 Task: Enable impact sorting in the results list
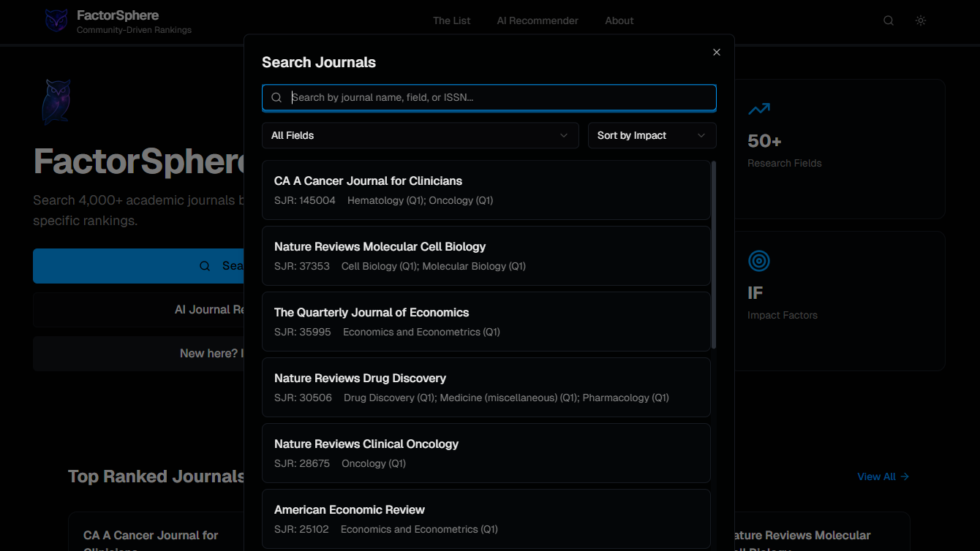652,135
